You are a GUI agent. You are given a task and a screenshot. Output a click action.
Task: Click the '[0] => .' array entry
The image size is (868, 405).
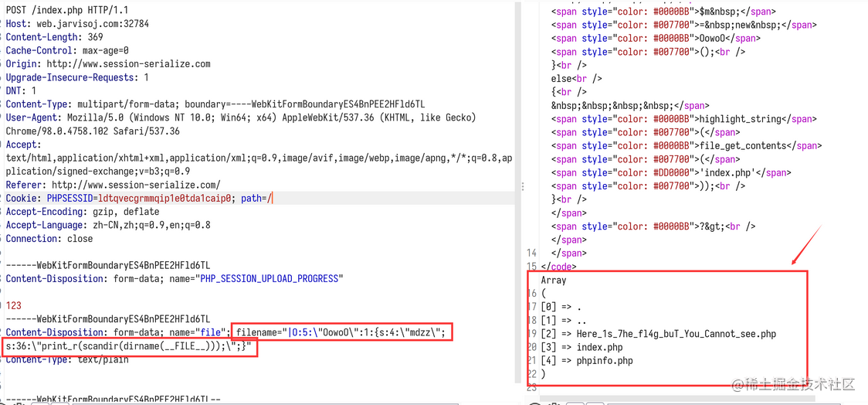[x=561, y=307]
